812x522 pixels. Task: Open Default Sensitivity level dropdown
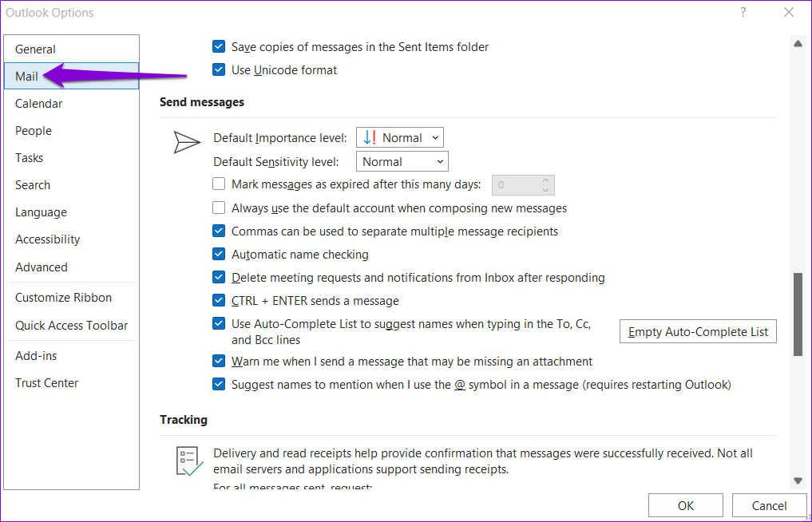[402, 161]
